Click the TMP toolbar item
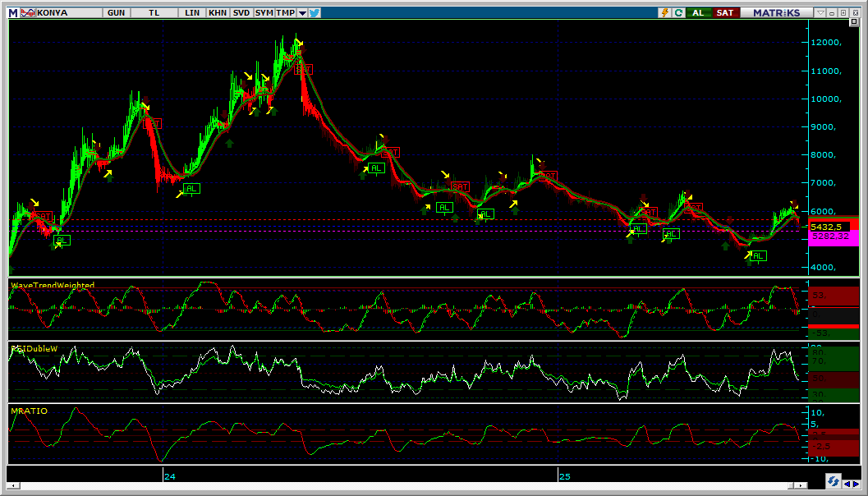868x496 pixels. (x=286, y=12)
